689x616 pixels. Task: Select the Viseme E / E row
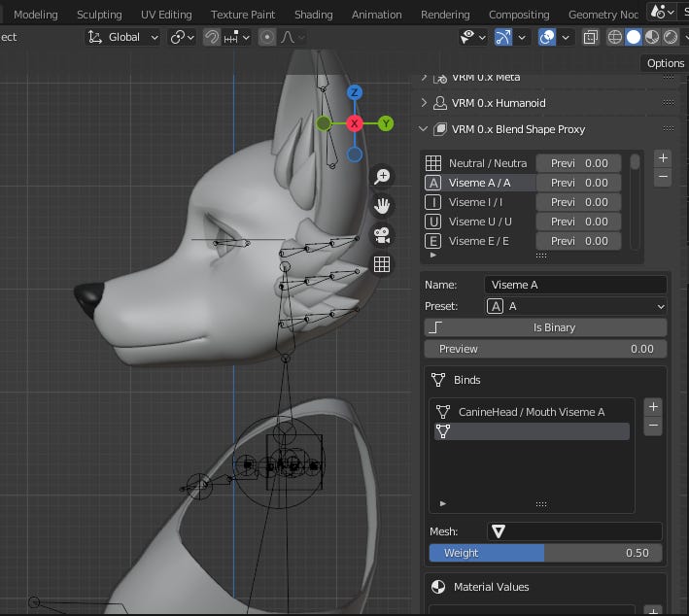[479, 241]
